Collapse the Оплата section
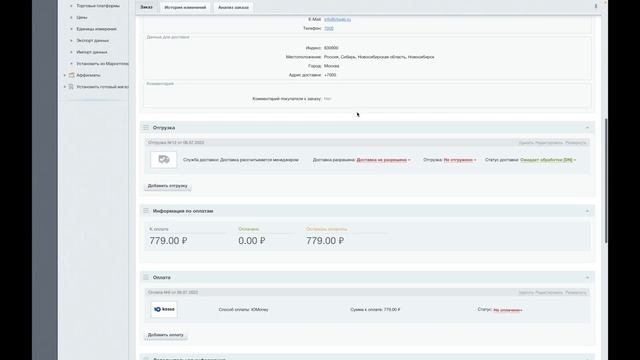The width and height of the screenshot is (640, 360). (x=587, y=278)
